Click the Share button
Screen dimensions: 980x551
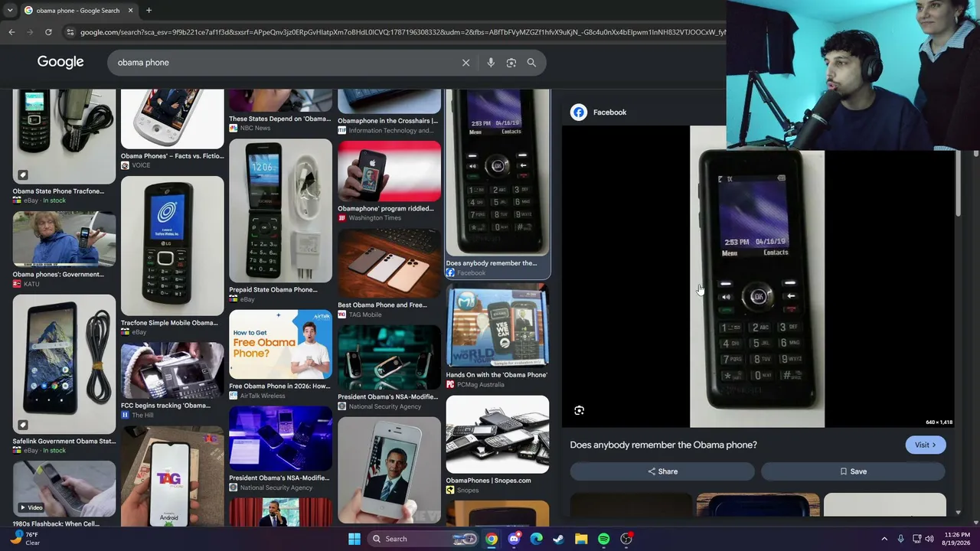[662, 471]
